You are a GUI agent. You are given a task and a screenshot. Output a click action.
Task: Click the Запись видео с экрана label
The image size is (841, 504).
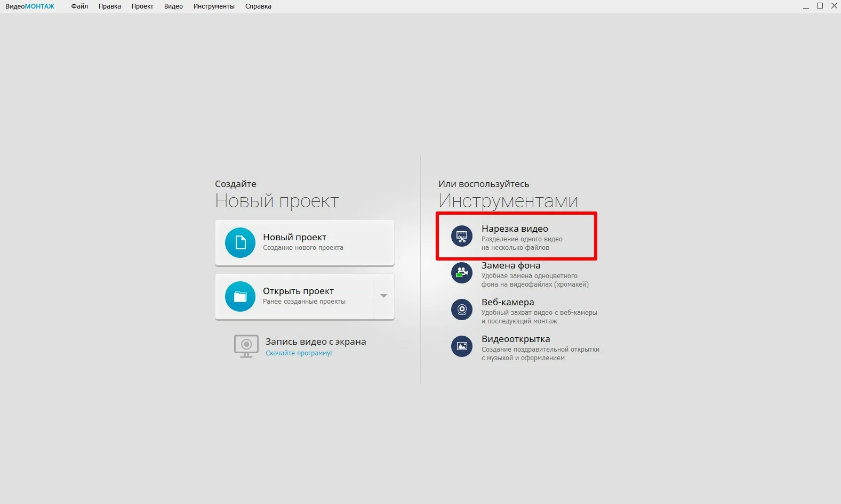[316, 342]
